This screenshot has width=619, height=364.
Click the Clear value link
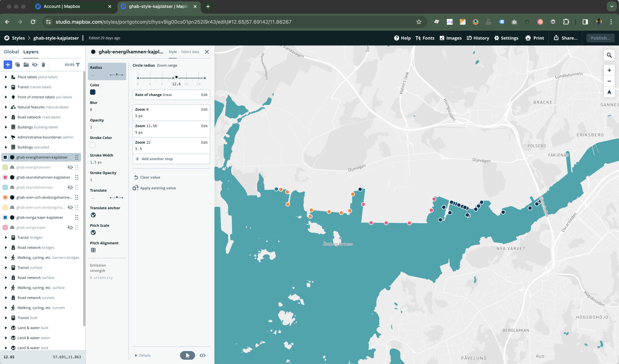point(150,177)
